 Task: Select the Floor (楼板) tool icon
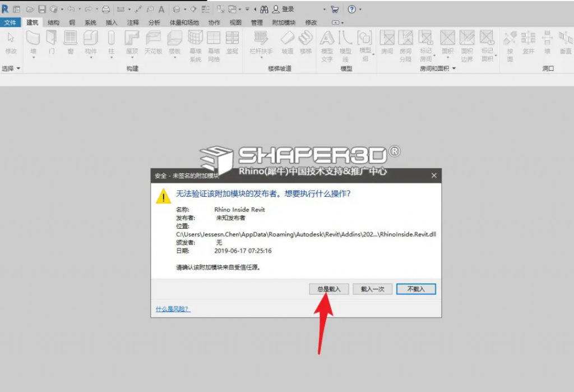point(175,39)
